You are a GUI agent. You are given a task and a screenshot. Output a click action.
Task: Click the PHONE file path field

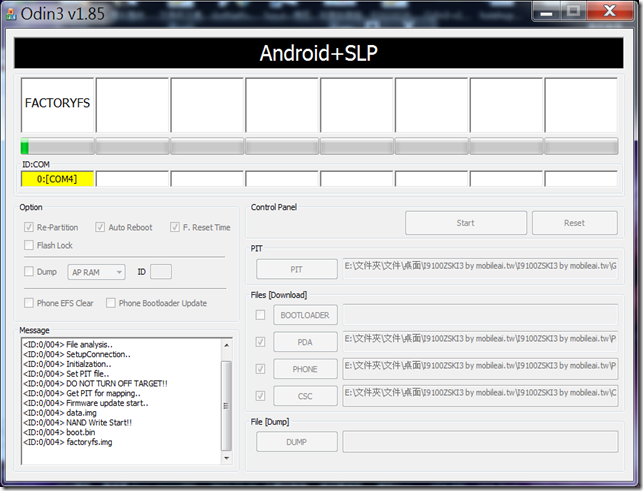(x=480, y=367)
